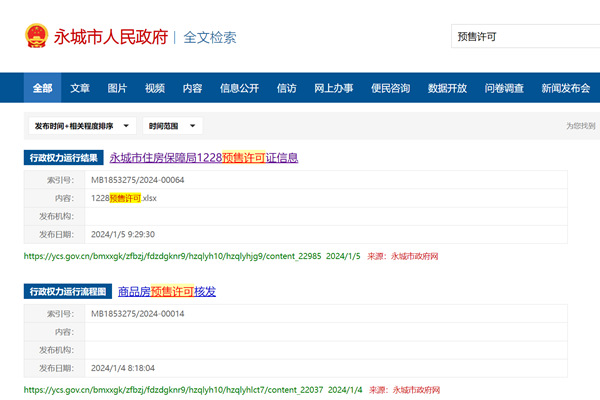Open the URL ending content_22985
The image size is (600, 400).
click(x=172, y=256)
